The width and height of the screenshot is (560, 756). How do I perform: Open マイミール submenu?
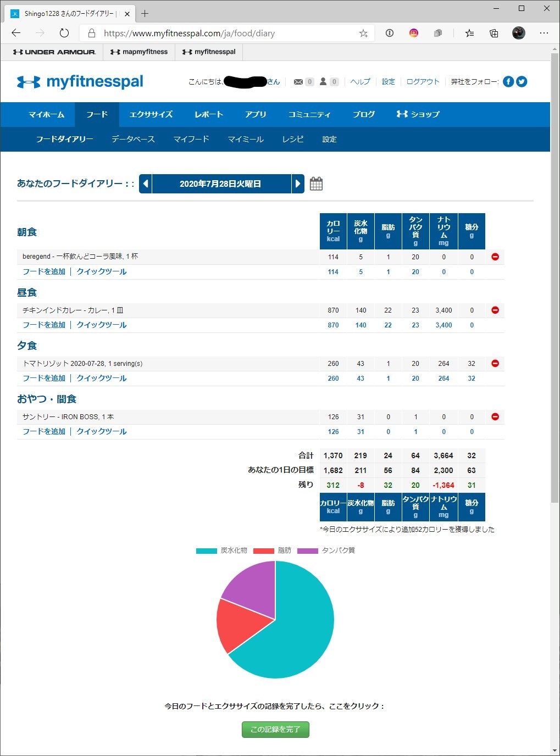click(x=246, y=139)
